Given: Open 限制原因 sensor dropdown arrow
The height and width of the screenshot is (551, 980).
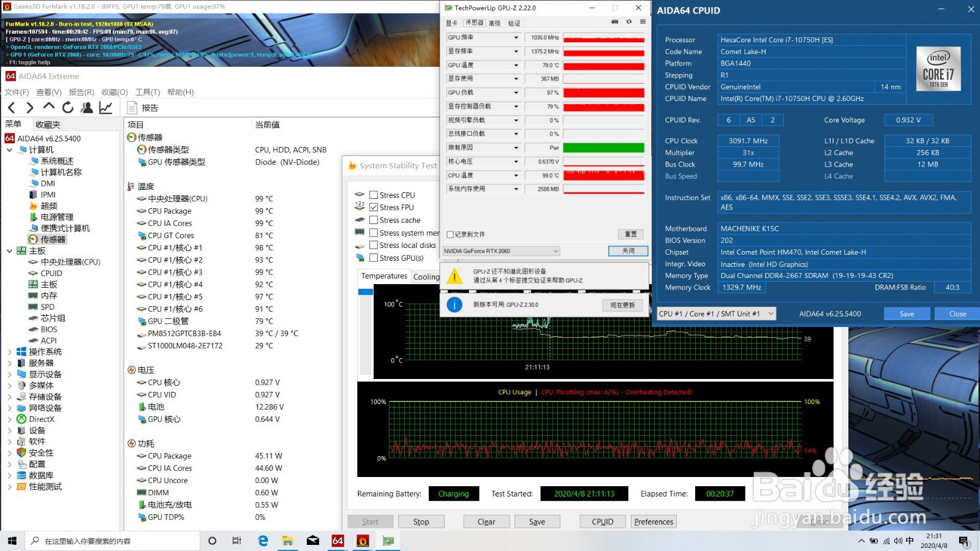Looking at the screenshot, I should tap(516, 148).
